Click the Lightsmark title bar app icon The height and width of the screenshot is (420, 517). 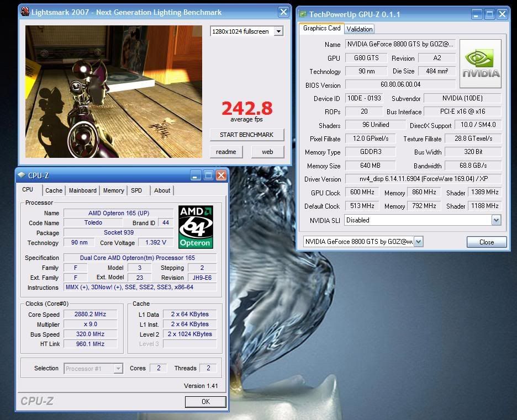[x=25, y=12]
